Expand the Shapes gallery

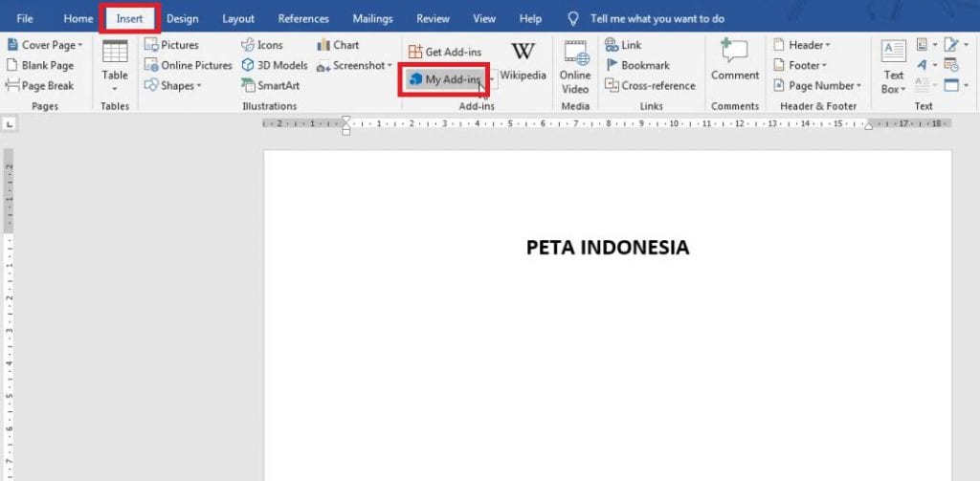tap(173, 85)
